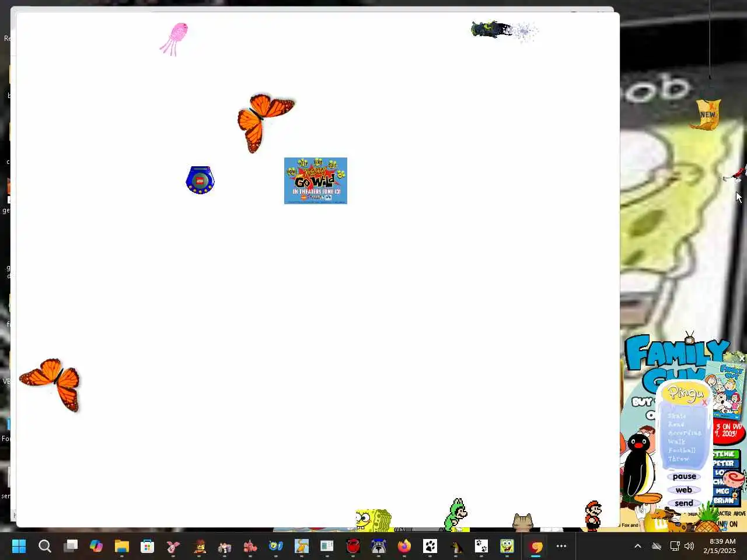
Task: Select Read in the Pingu menu
Action: click(676, 424)
